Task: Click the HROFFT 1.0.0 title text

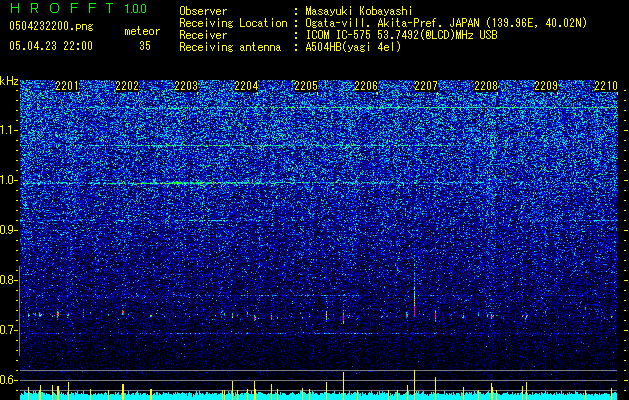Action: point(78,8)
